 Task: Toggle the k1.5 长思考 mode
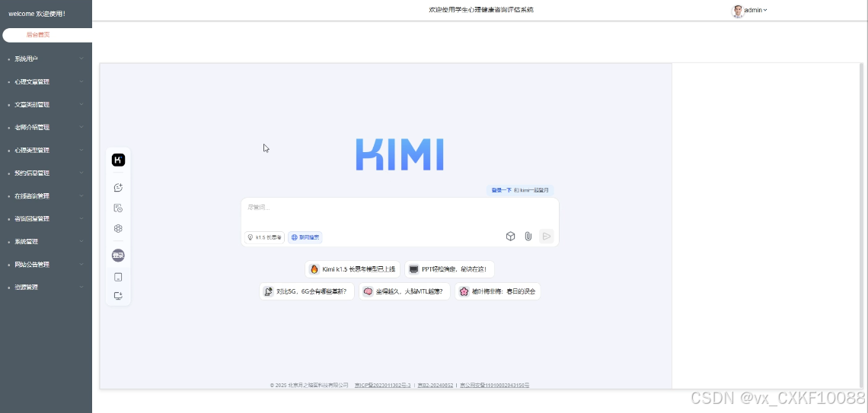coord(265,237)
